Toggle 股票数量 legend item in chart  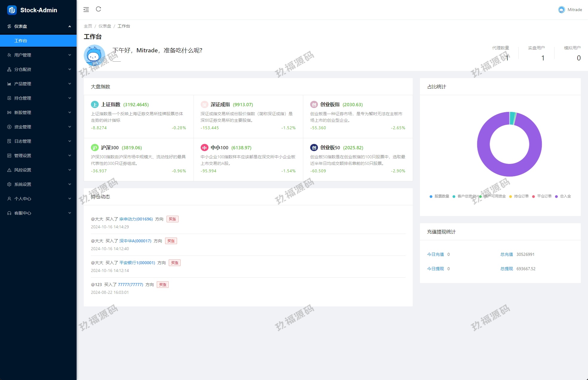pos(439,196)
